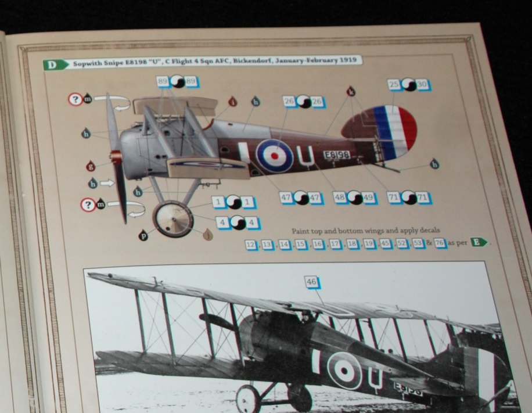Click the 'k' paint drop above tail
This screenshot has height=413, width=532.
point(351,91)
